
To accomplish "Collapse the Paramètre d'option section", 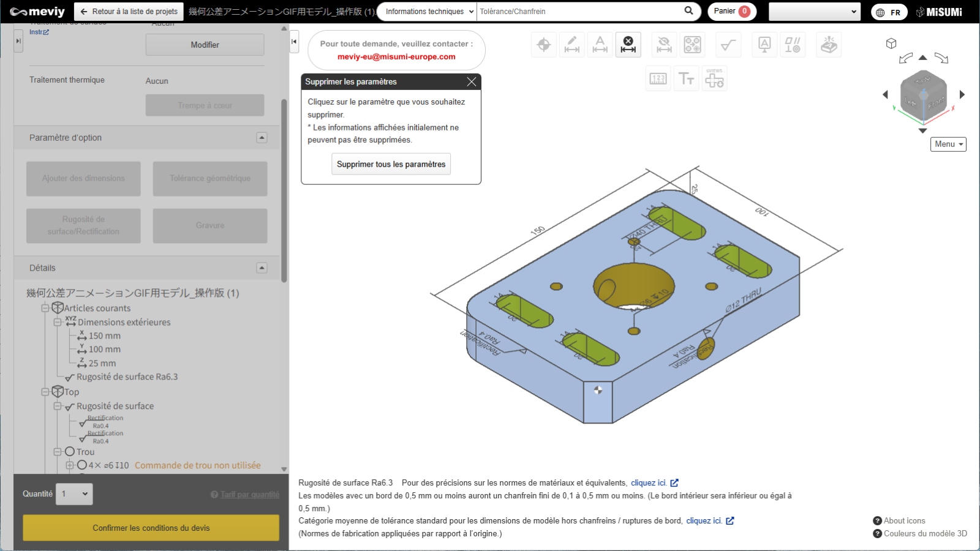I will pyautogui.click(x=262, y=138).
